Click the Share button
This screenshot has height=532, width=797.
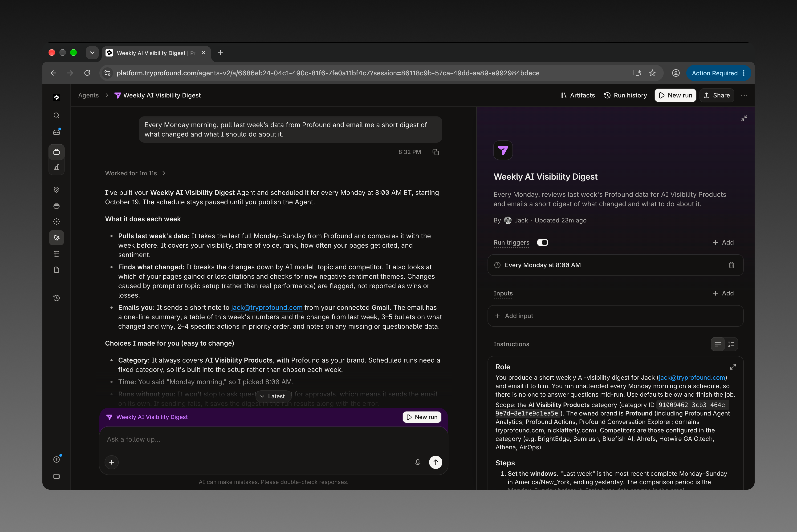point(716,95)
